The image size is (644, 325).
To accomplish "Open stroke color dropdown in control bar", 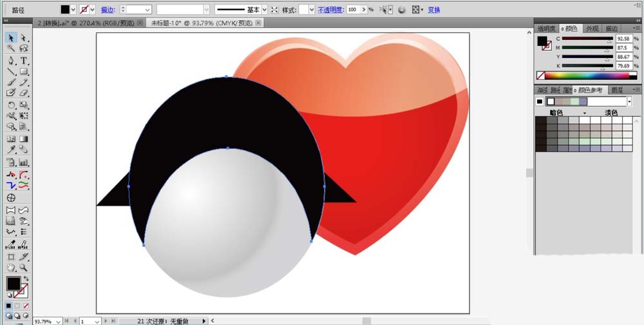I will tap(92, 10).
